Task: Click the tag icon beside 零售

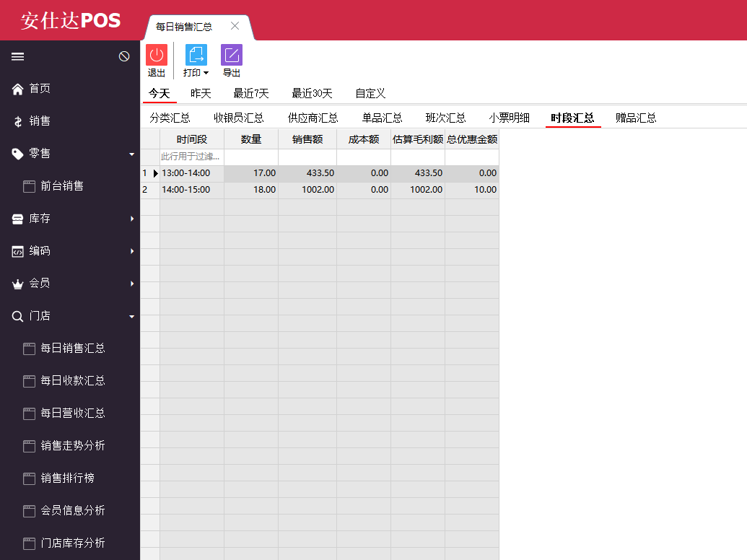Action: pos(17,154)
